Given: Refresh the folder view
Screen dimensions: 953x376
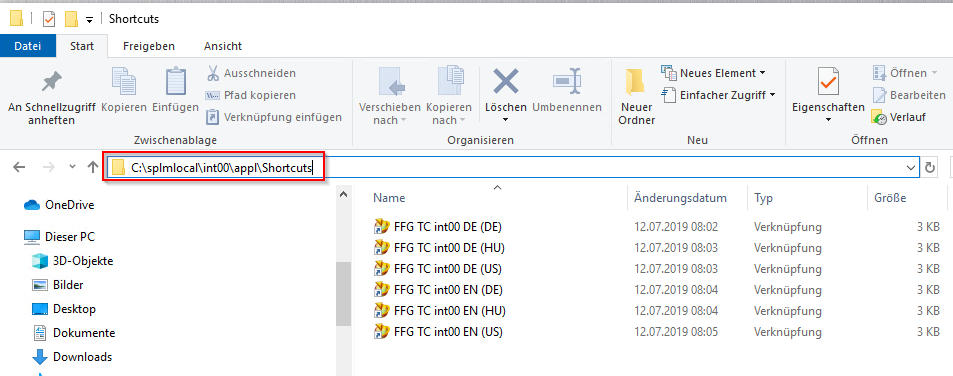Looking at the screenshot, I should (929, 168).
